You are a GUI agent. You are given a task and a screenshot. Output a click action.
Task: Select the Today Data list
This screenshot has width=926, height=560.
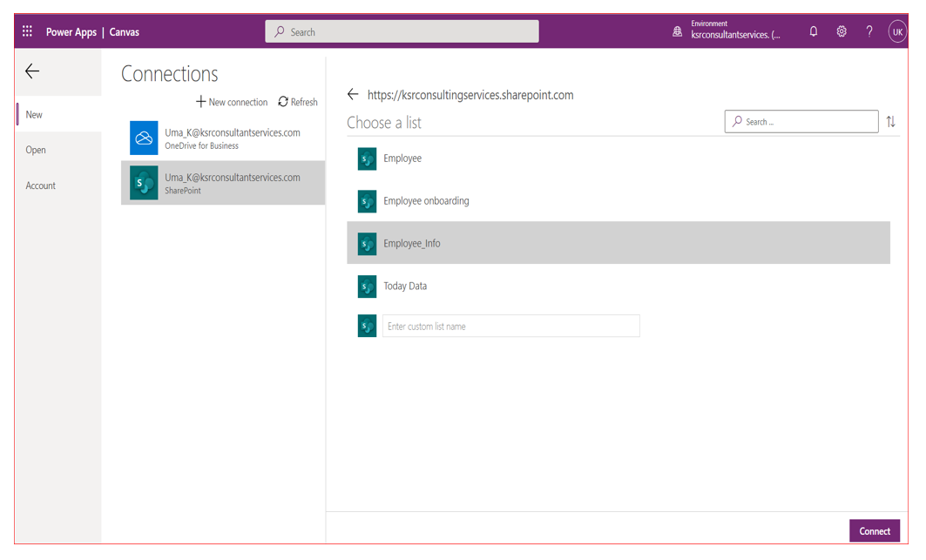coord(618,286)
